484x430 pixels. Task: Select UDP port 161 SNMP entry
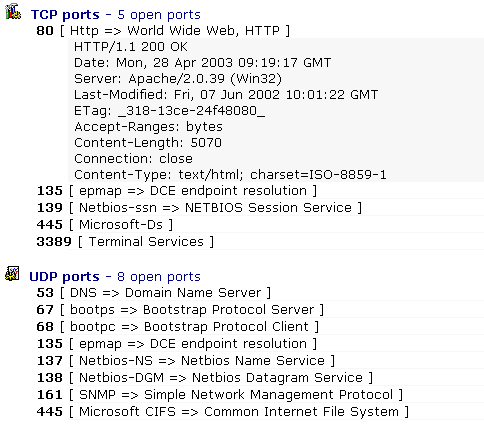click(x=220, y=395)
